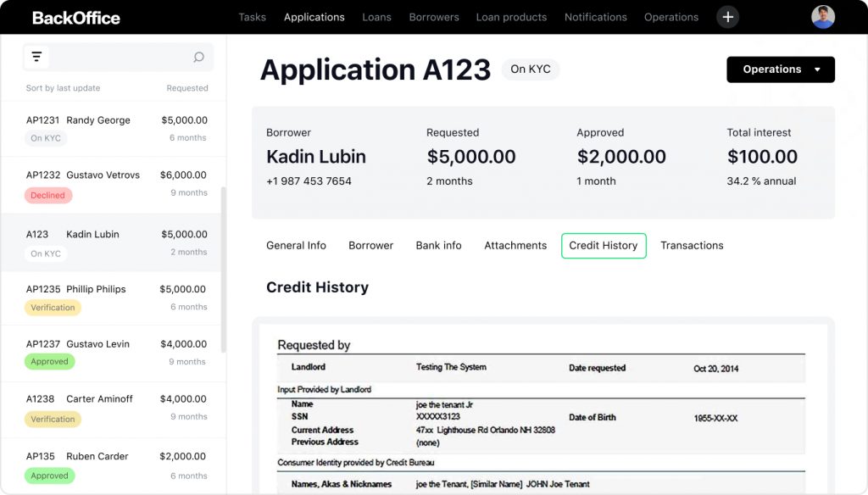Image resolution: width=868 pixels, height=495 pixels.
Task: Switch to the Attachments tab
Action: tap(515, 245)
